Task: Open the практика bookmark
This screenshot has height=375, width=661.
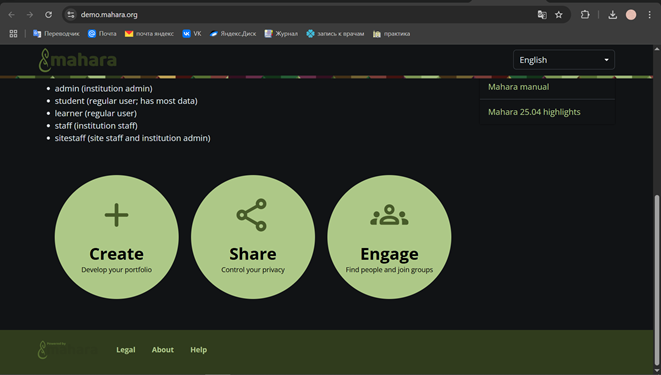Action: pos(391,34)
